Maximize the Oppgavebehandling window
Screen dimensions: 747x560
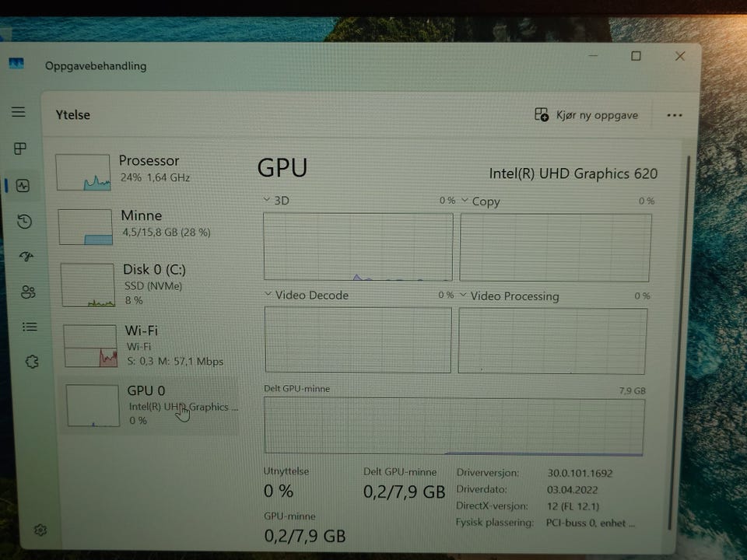(636, 56)
